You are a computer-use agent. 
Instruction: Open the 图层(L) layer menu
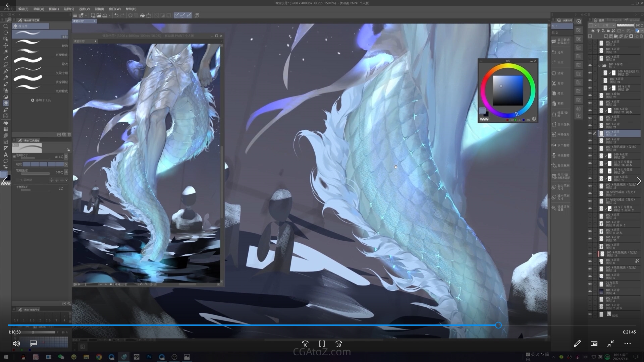[54, 9]
